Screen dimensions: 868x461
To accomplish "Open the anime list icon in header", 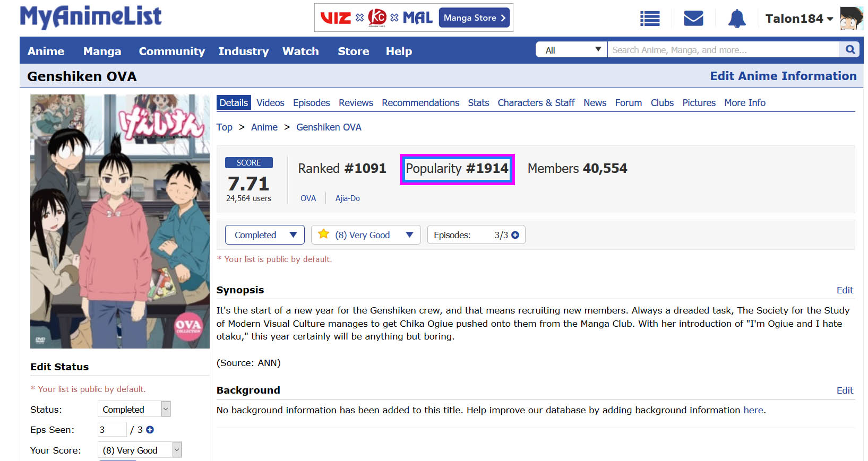I will (650, 19).
